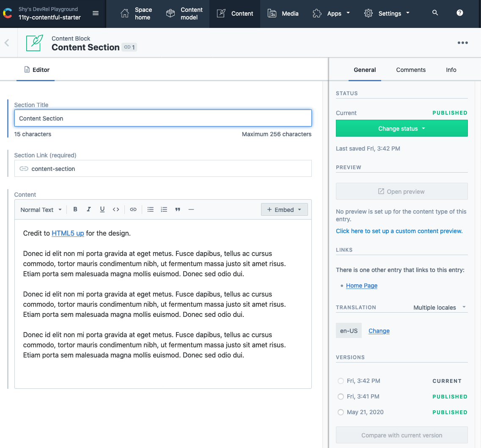Click the Media image icon
Viewport: 481px width, 448px height.
tap(272, 13)
